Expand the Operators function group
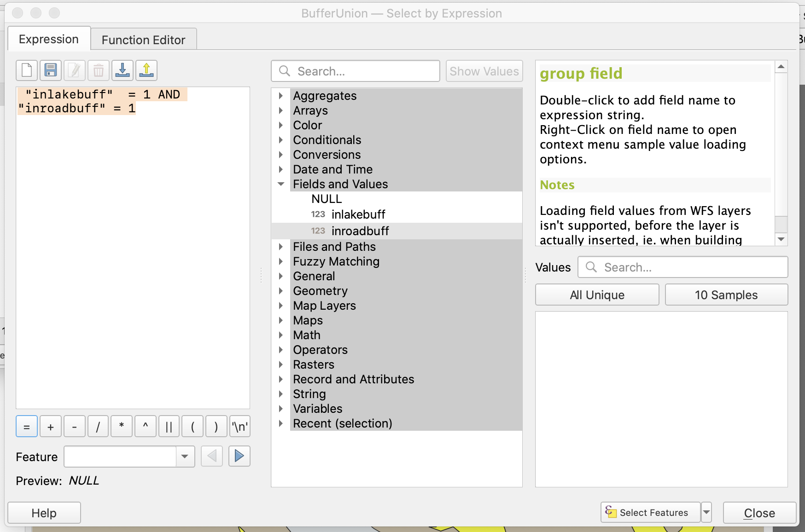 (281, 350)
